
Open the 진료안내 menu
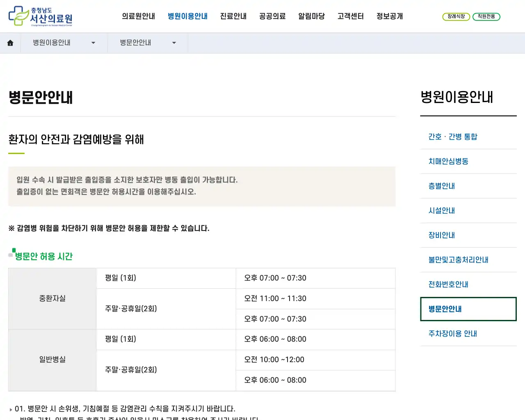pyautogui.click(x=233, y=16)
